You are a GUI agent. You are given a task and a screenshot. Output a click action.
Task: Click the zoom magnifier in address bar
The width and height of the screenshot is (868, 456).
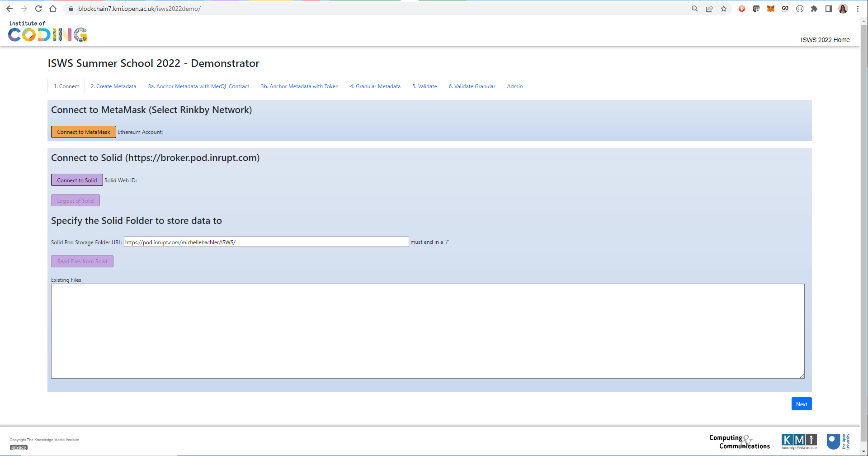tap(695, 9)
